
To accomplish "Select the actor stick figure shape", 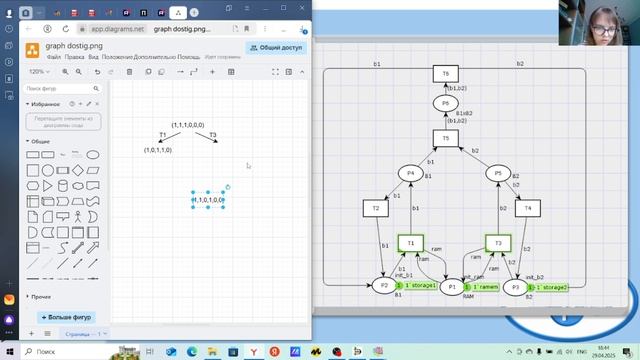I will [78, 217].
